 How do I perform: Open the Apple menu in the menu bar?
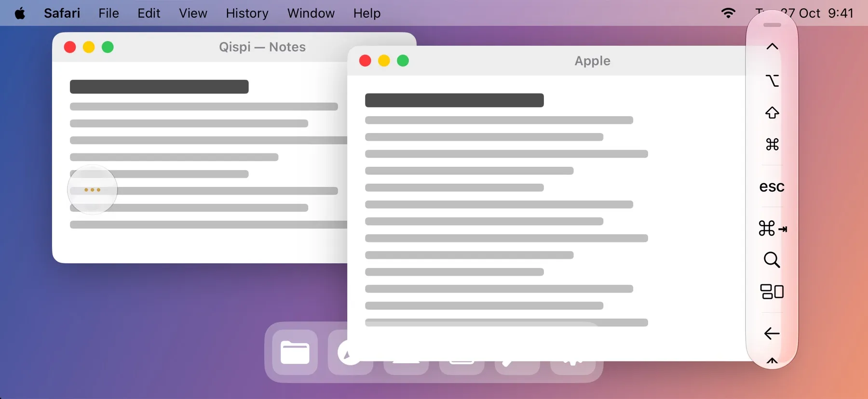[20, 13]
